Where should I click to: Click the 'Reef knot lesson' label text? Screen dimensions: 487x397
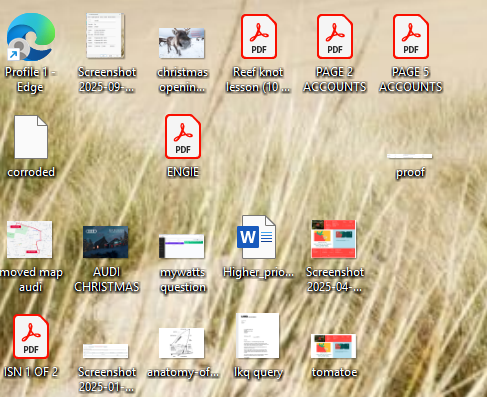pyautogui.click(x=258, y=80)
